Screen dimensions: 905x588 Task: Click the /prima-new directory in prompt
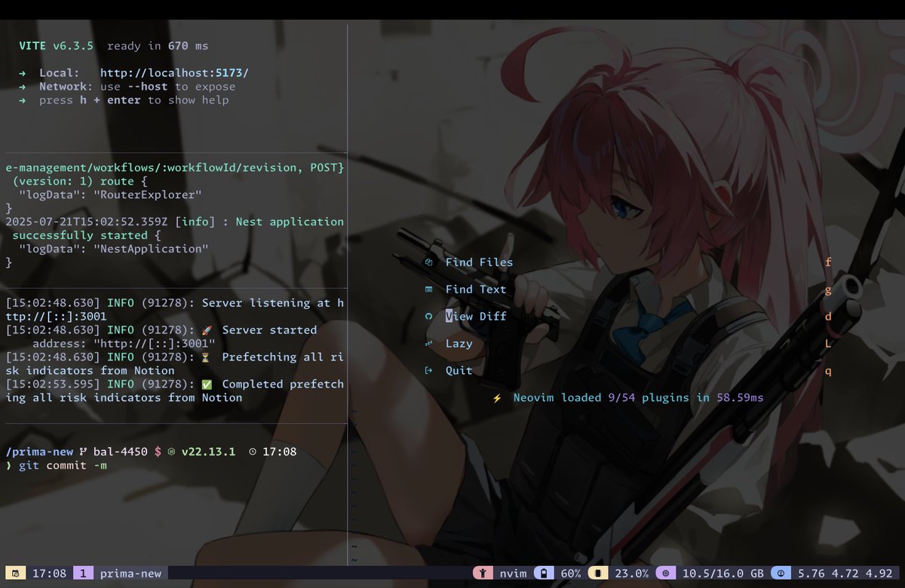(x=39, y=452)
